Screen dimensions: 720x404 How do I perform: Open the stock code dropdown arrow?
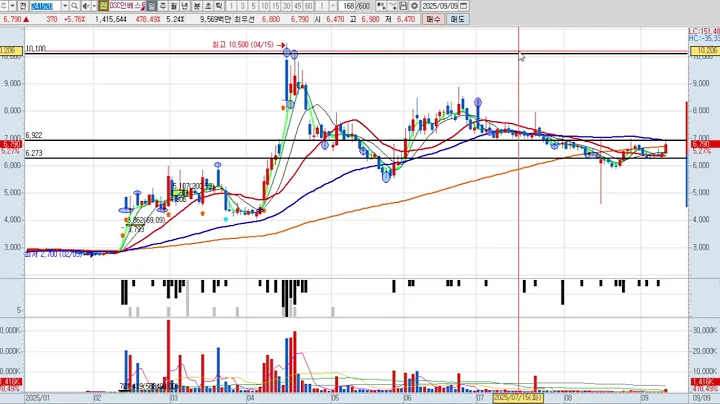tap(65, 6)
